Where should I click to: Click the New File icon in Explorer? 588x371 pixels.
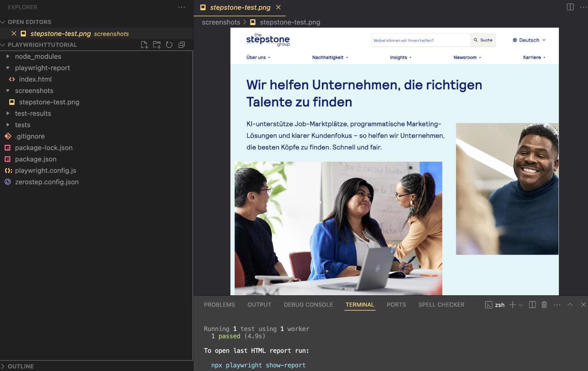[x=144, y=45]
